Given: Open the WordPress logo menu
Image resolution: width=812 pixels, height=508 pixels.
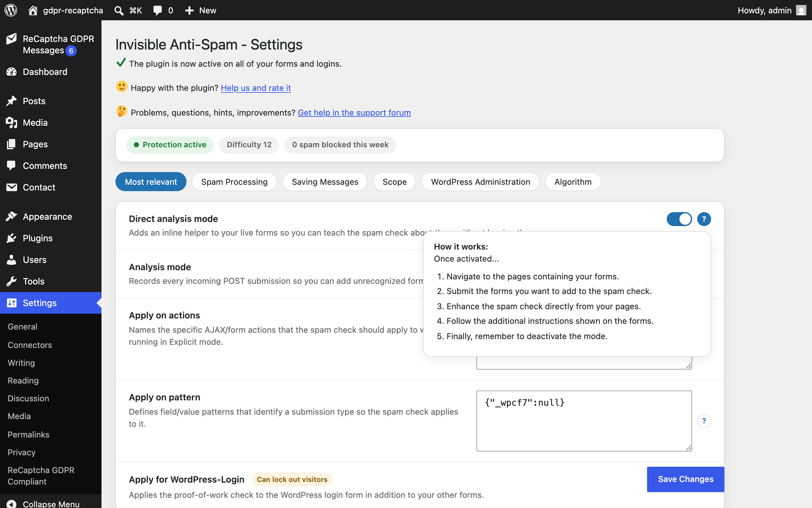Looking at the screenshot, I should point(11,10).
